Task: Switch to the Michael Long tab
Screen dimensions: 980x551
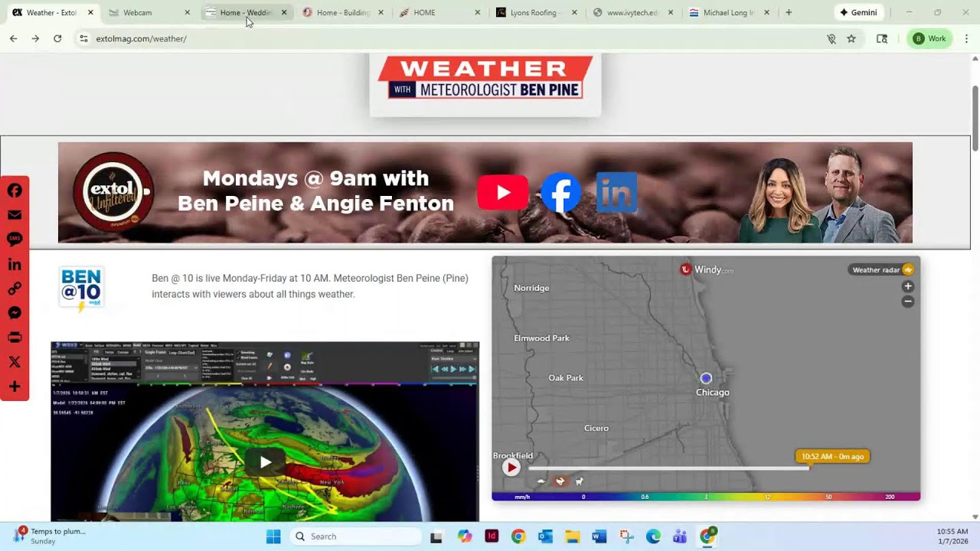Action: point(729,12)
